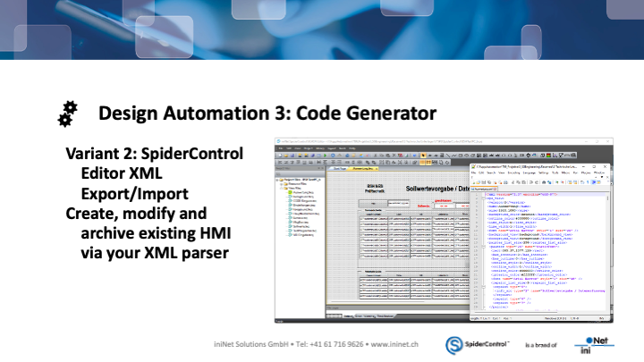Click the Find icon in Notepad++ toolbar

click(x=544, y=182)
